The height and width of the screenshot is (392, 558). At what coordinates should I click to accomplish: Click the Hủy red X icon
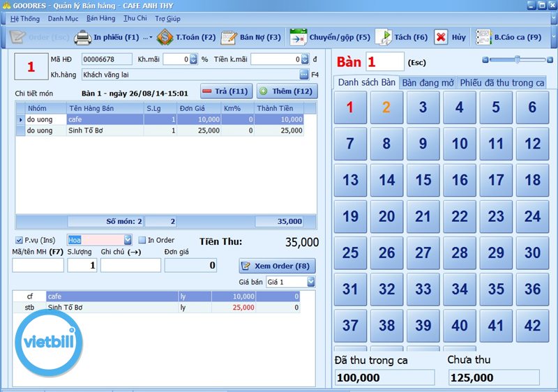pyautogui.click(x=441, y=37)
